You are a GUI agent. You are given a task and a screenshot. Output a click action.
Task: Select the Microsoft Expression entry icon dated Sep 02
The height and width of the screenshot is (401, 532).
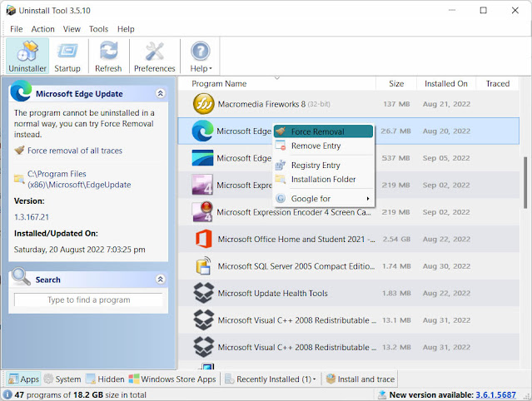click(202, 185)
